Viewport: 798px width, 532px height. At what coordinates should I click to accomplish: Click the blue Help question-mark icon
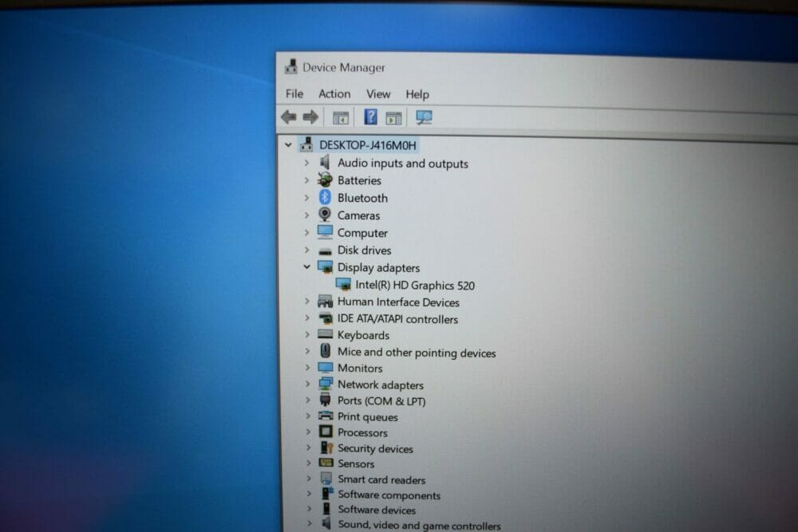pos(370,117)
